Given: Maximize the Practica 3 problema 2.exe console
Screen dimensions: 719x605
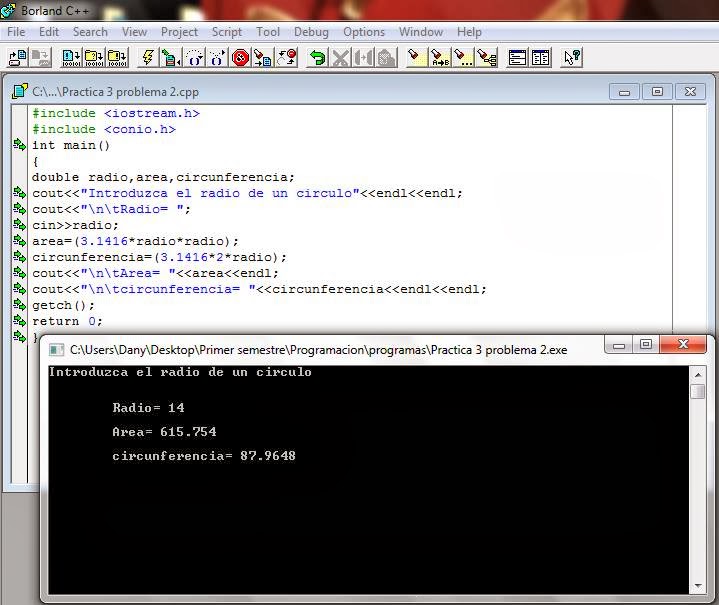Looking at the screenshot, I should 646,344.
